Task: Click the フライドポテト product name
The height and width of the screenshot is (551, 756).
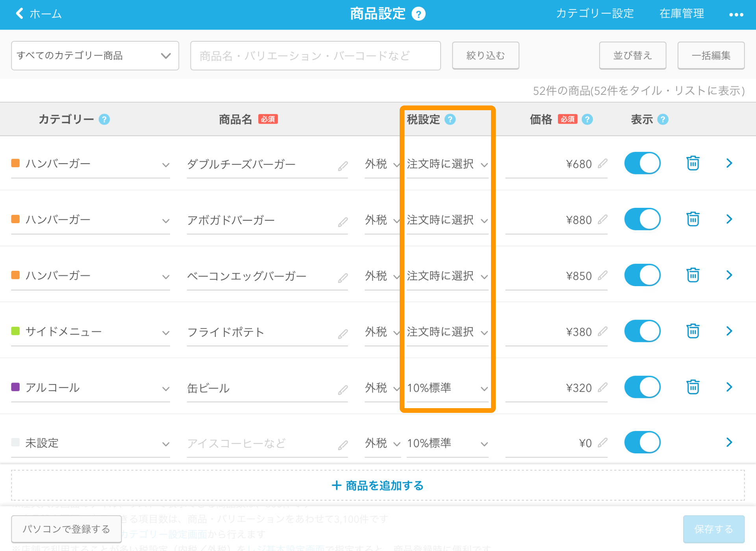Action: 226,332
